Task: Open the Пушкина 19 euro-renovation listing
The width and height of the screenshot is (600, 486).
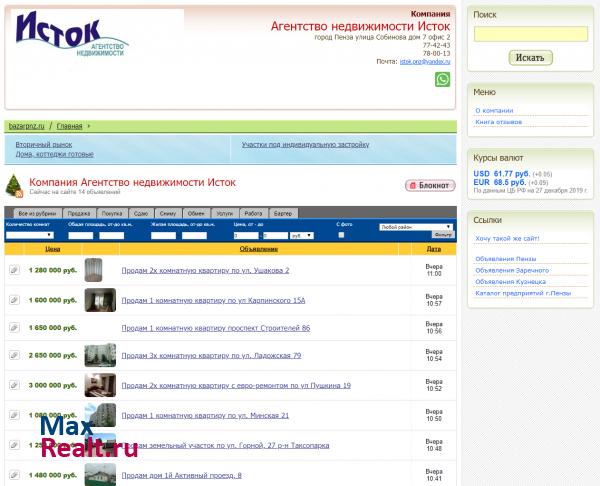Action: click(236, 385)
